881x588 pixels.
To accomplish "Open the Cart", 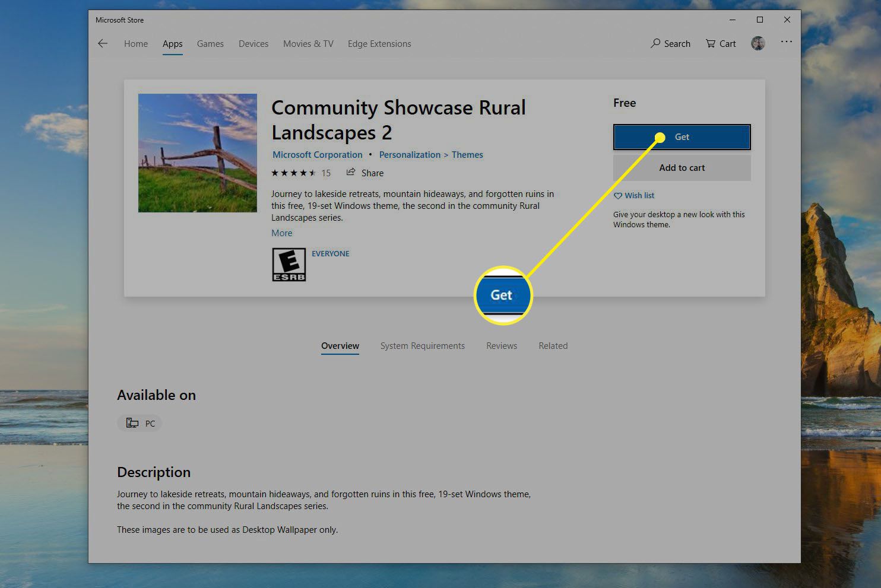I will [x=721, y=43].
